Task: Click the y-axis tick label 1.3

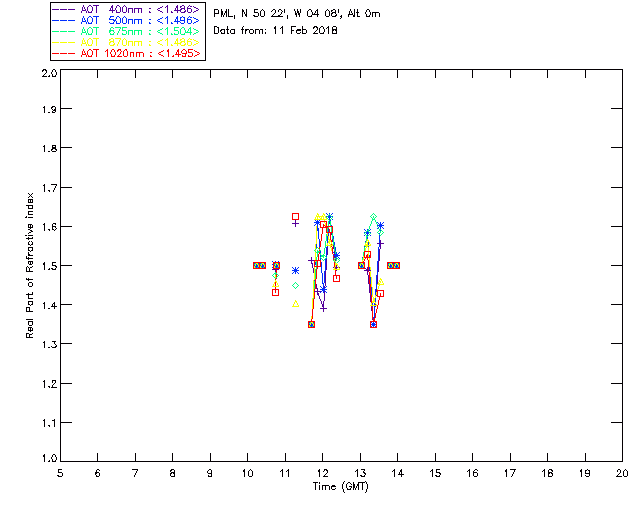Action: [x=49, y=345]
